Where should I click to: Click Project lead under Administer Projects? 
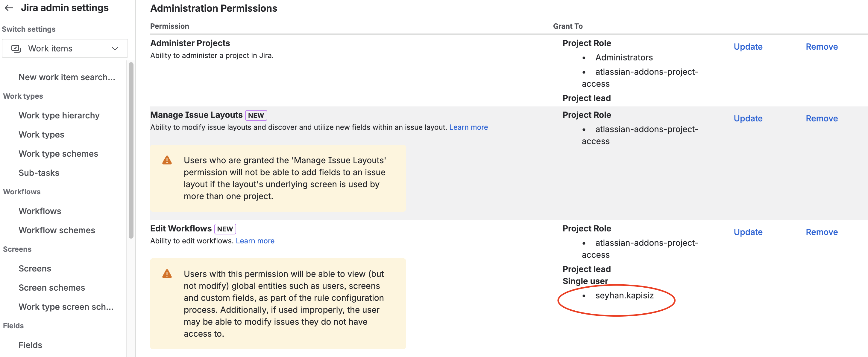click(x=587, y=98)
